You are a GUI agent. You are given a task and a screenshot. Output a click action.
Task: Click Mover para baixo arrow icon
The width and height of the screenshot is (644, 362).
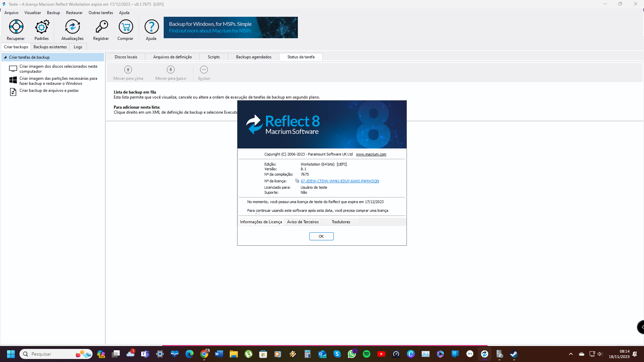point(171,69)
